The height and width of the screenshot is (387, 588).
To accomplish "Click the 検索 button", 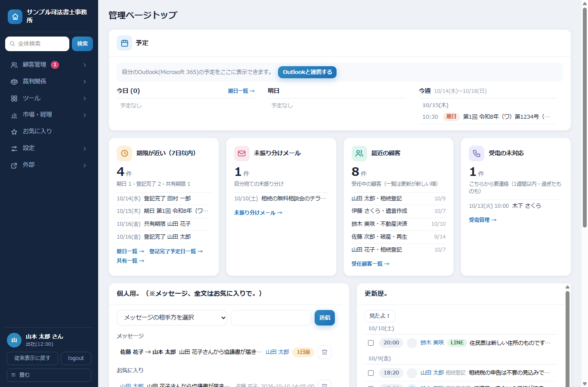I will [x=82, y=44].
